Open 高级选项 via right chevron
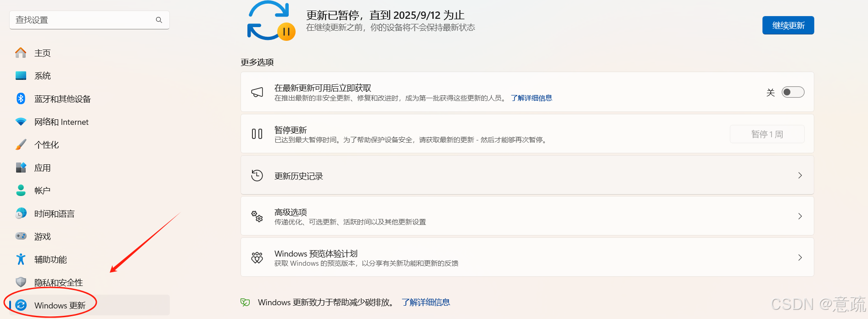 tap(800, 216)
